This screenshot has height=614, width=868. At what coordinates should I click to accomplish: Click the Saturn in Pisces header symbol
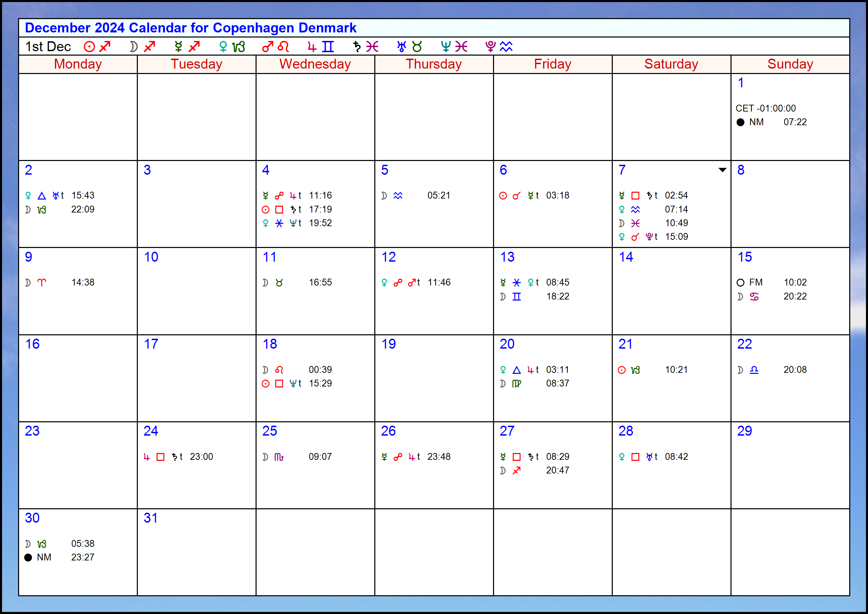(x=365, y=46)
